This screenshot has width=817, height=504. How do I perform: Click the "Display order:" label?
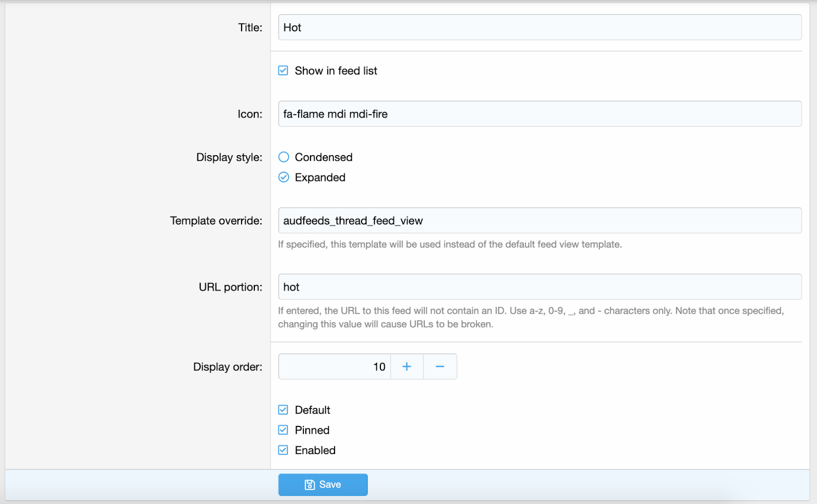coord(228,367)
